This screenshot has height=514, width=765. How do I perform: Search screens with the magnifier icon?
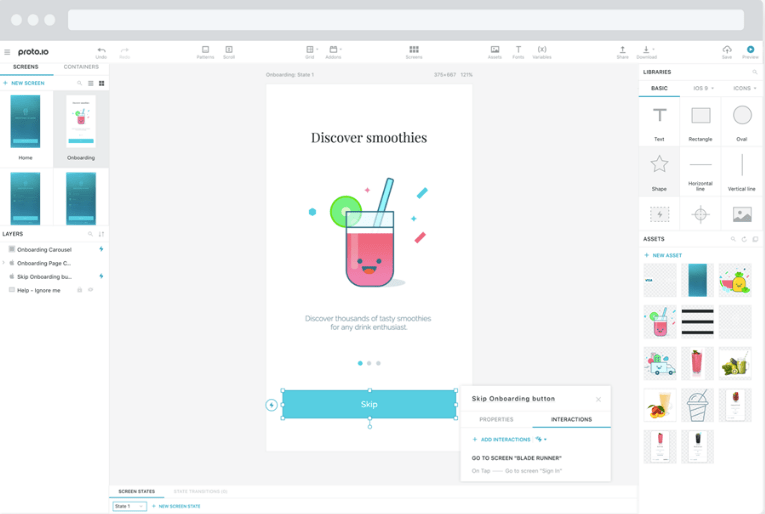click(x=80, y=83)
